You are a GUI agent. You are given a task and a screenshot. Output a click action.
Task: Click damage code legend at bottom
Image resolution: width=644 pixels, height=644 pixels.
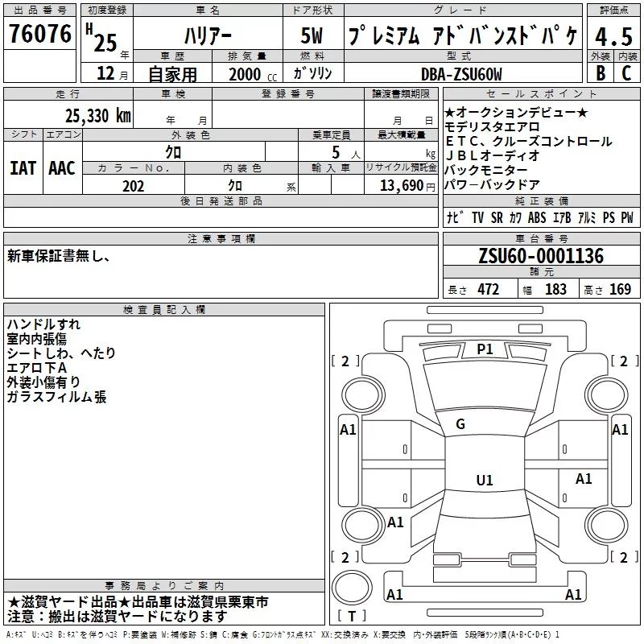coord(283,635)
